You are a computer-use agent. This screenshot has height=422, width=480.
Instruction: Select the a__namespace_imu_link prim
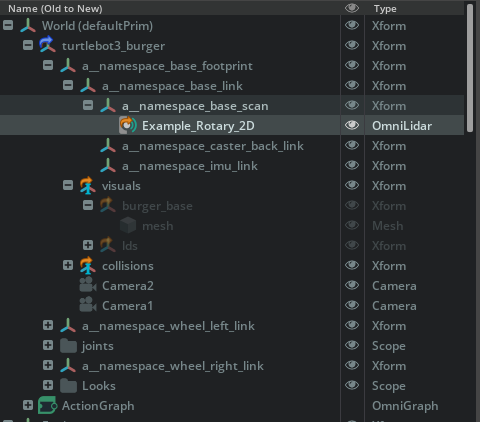tap(190, 166)
